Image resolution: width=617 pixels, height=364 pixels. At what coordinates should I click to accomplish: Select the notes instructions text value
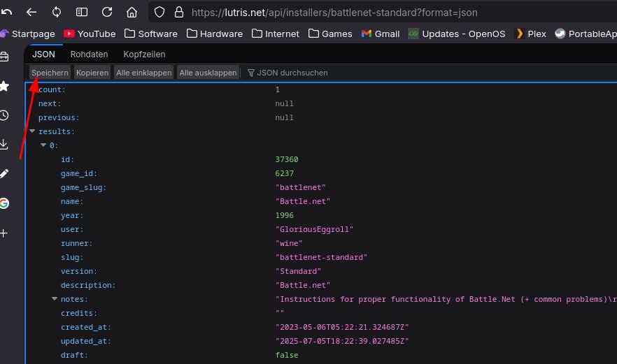446,299
